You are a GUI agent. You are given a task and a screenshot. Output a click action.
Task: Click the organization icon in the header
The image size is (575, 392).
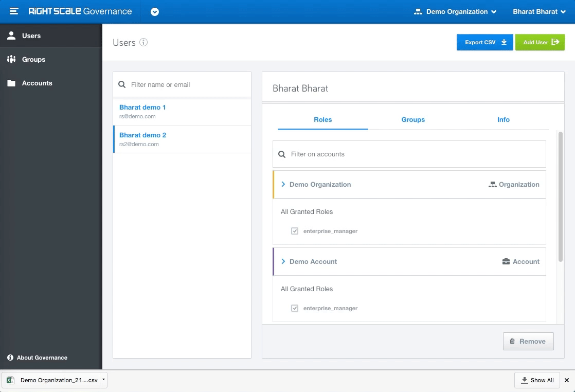pyautogui.click(x=418, y=12)
